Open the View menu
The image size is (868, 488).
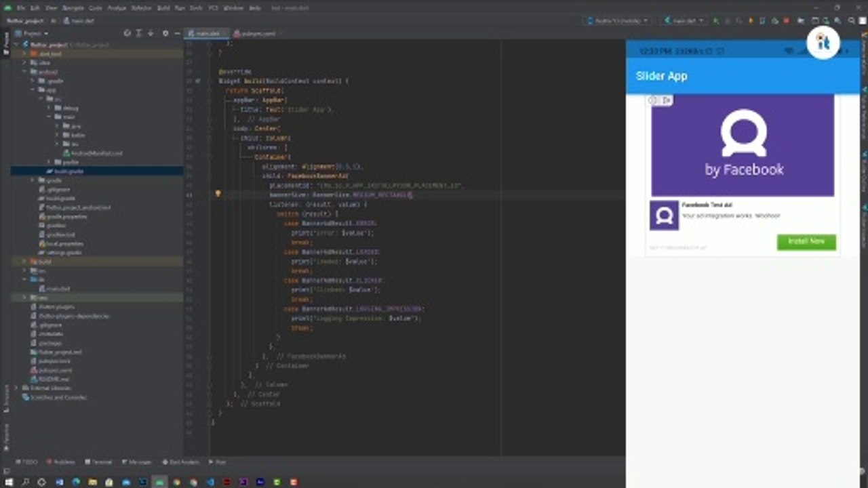click(x=50, y=8)
